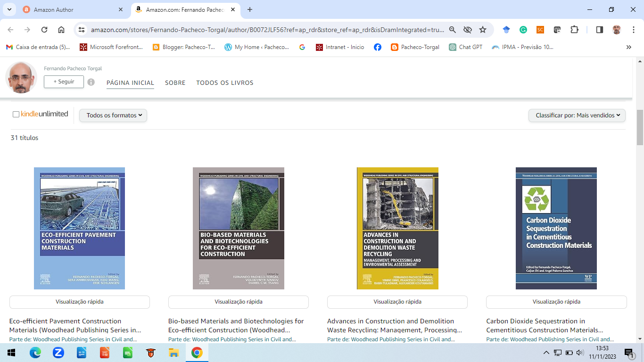Open the Extensions puzzle menu

pyautogui.click(x=574, y=30)
